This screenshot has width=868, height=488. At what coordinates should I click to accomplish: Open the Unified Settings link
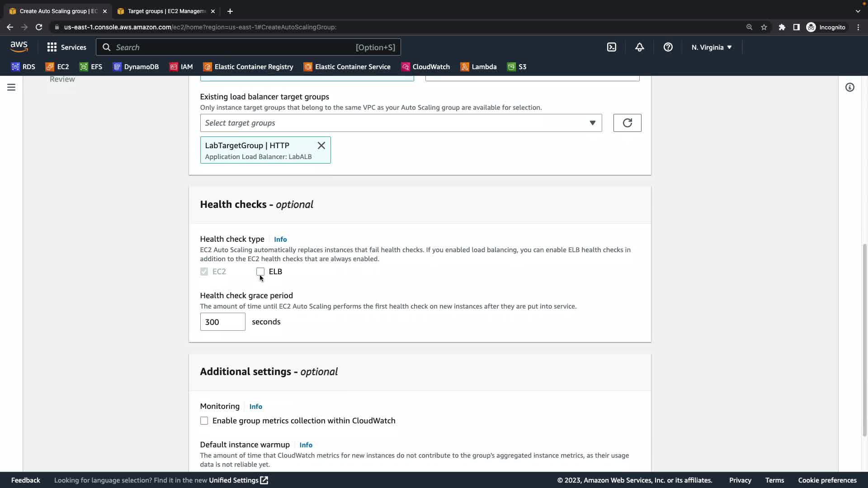pyautogui.click(x=238, y=480)
